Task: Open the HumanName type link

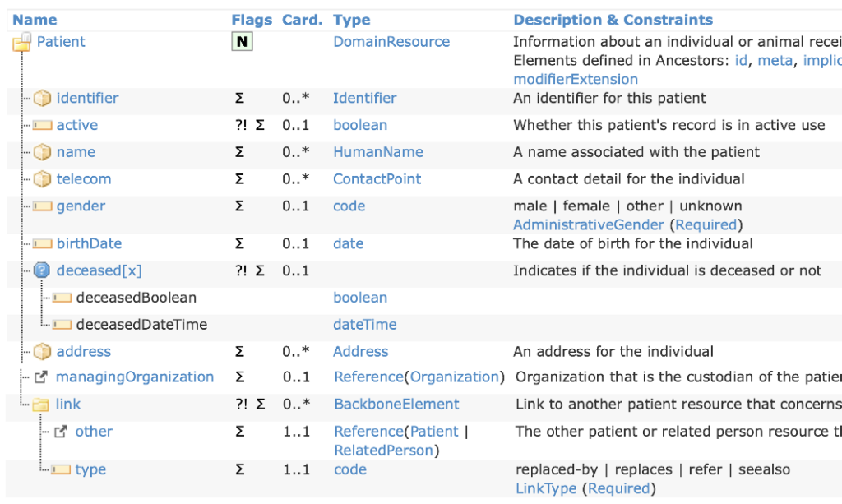Action: (377, 151)
